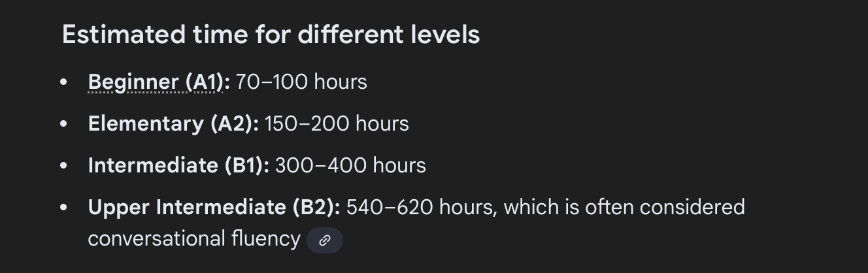
Task: Click the source link chip icon
Action: coord(324,240)
